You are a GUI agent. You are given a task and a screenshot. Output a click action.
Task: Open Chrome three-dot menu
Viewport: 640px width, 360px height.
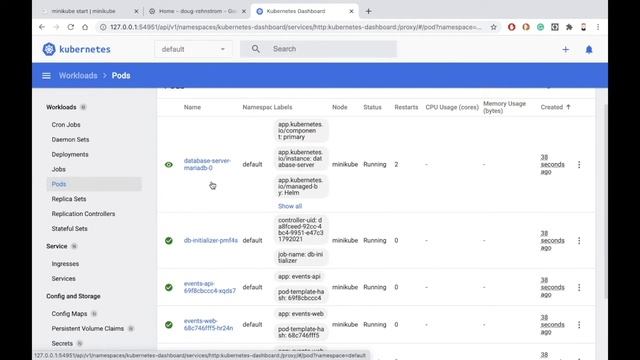598,27
